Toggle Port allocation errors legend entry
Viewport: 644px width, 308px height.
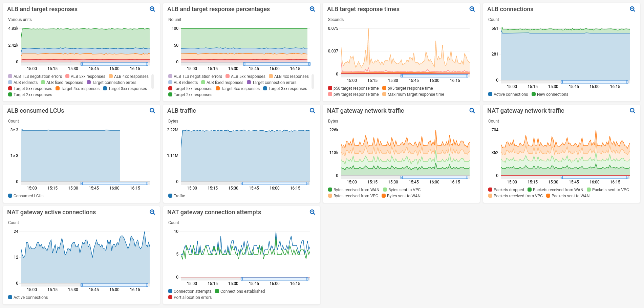tap(190, 298)
